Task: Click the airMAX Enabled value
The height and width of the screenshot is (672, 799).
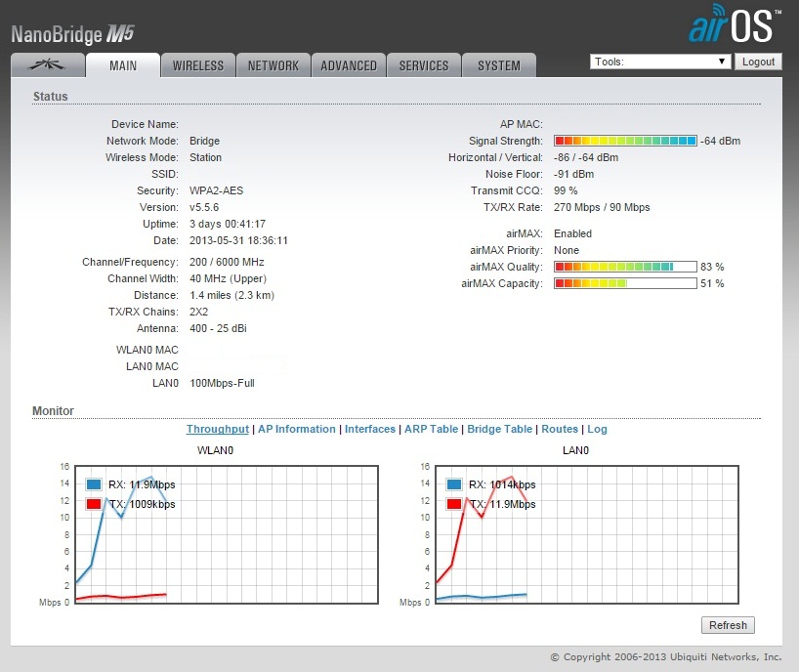Action: 572,233
